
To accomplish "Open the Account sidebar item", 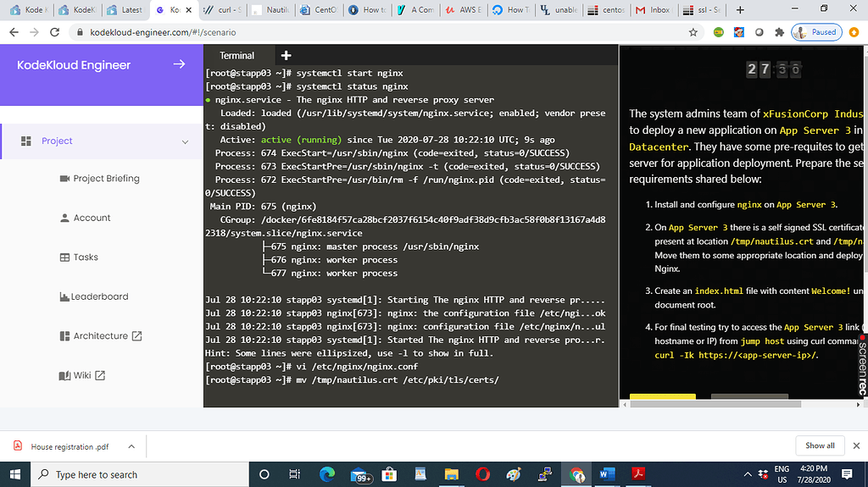I will [92, 218].
